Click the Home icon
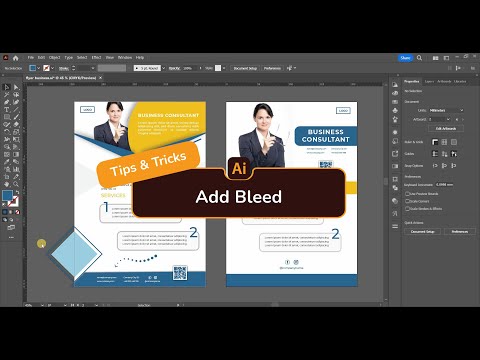Viewport: 480px width, 360px height. (x=15, y=58)
